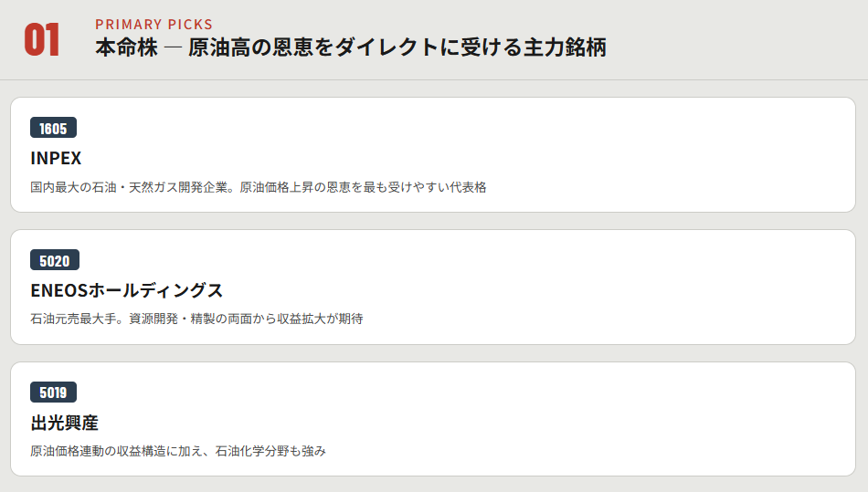
Task: Open the ENEOSホールディングス title
Action: pyautogui.click(x=126, y=290)
